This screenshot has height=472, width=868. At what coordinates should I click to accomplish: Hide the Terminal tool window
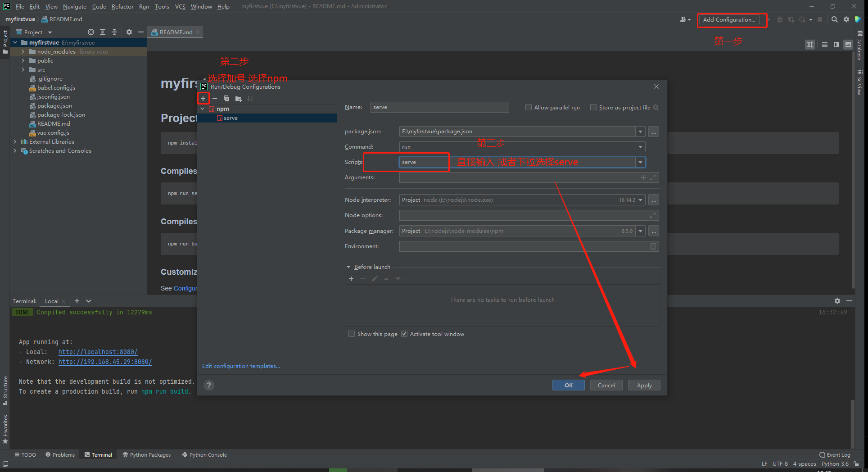click(849, 301)
